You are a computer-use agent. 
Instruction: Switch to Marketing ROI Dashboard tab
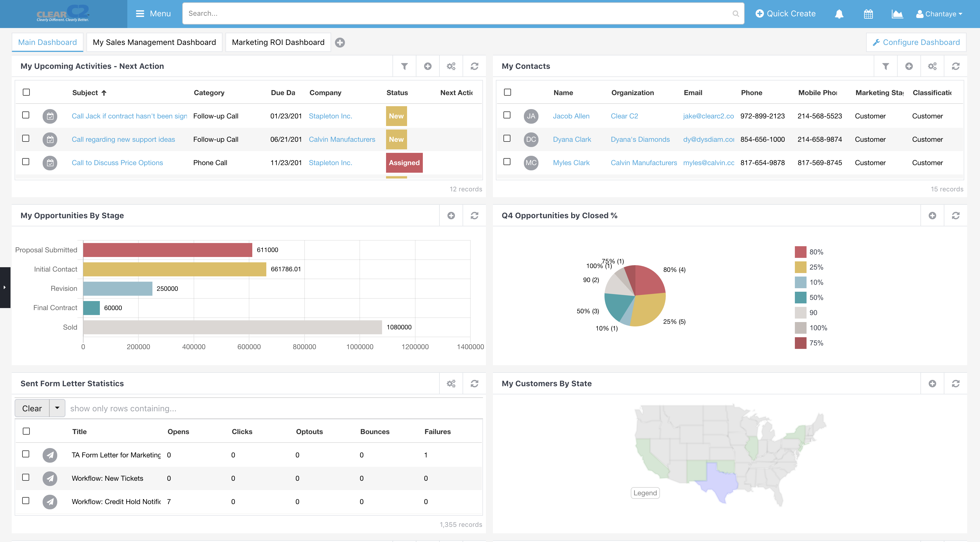(279, 41)
